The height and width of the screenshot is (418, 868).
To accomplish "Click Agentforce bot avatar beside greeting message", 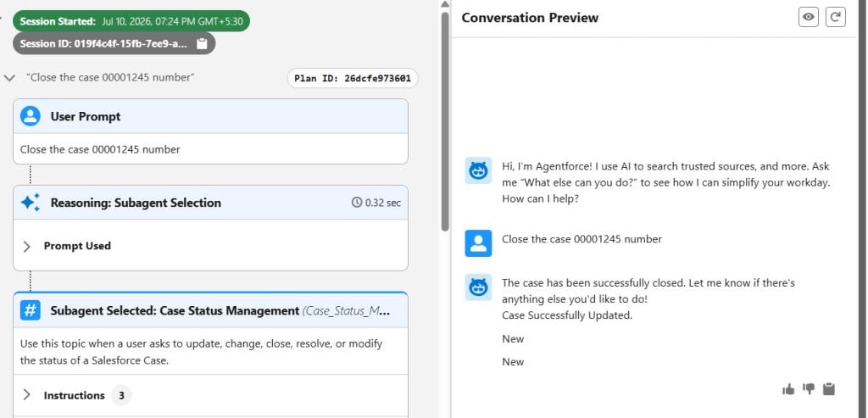I will (478, 170).
